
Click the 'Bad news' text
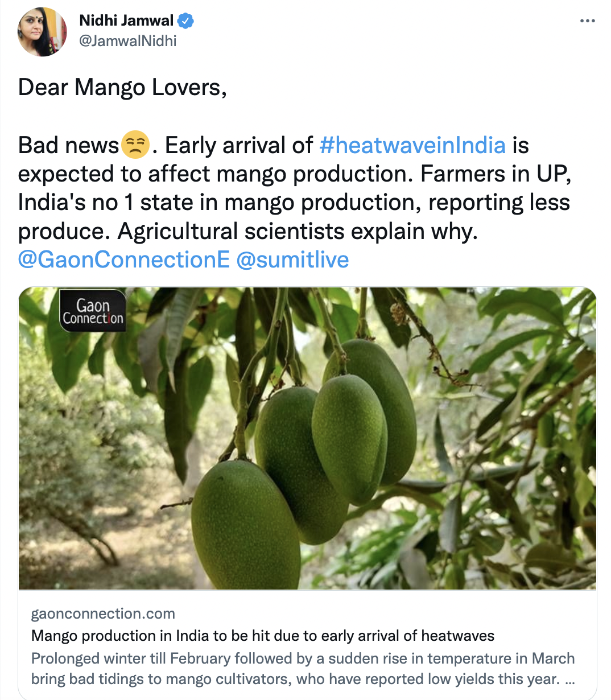coord(68,145)
